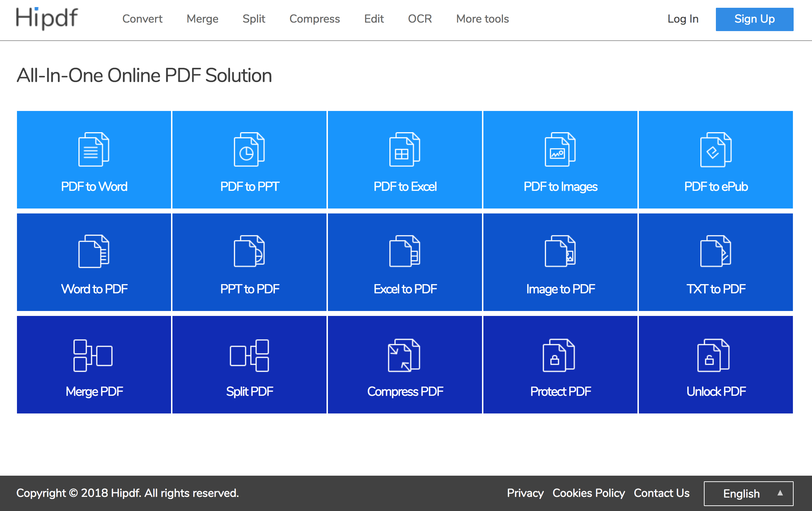The width and height of the screenshot is (812, 511).
Task: Open Edit in the top navigation
Action: (374, 19)
